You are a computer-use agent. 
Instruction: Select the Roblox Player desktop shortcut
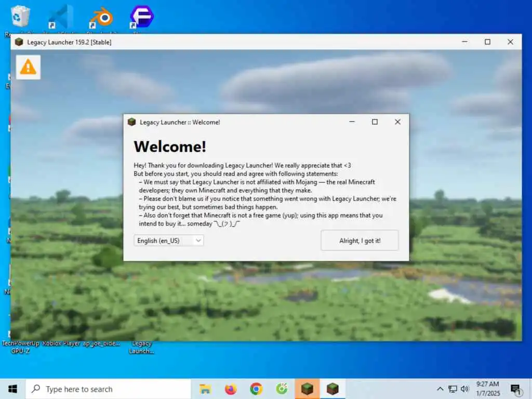point(61,343)
